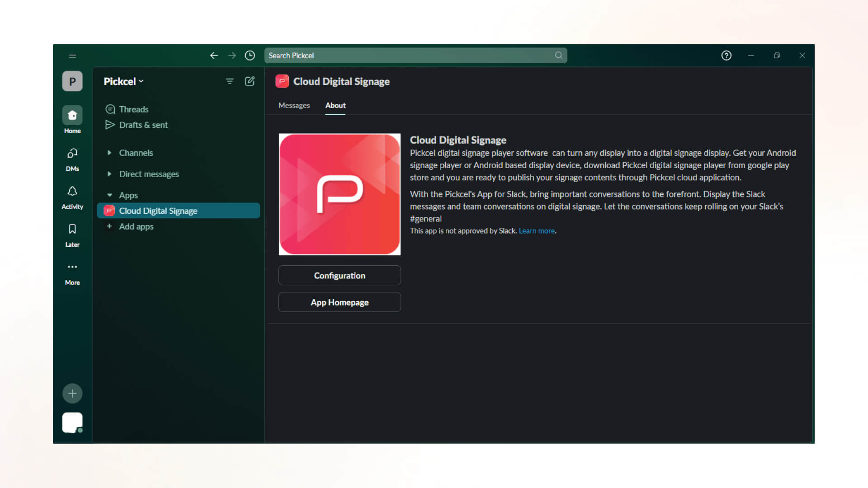
Task: Click the Activity bell icon
Action: point(72,191)
